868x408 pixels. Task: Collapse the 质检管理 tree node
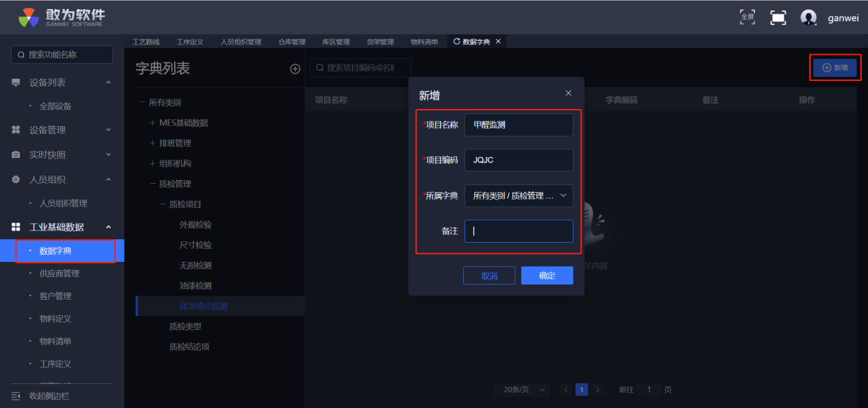[x=153, y=184]
